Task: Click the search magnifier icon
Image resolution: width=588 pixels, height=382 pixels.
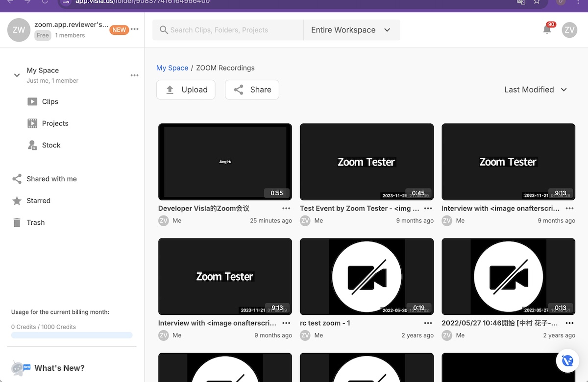Action: tap(164, 30)
